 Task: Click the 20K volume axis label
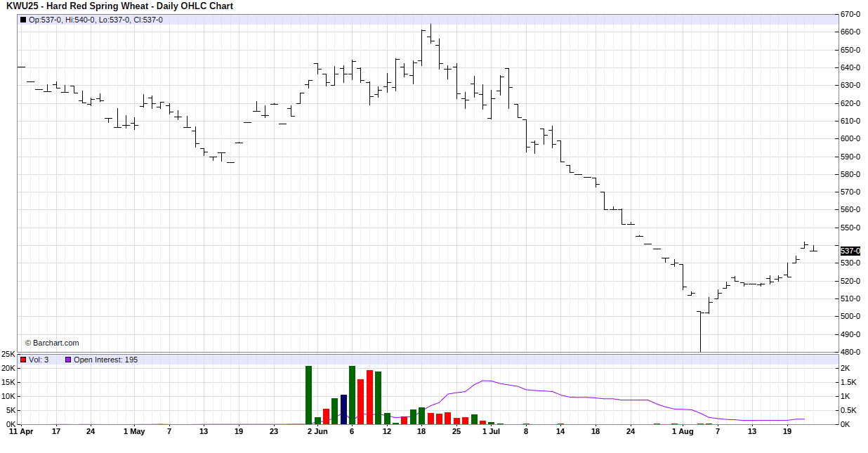8,368
